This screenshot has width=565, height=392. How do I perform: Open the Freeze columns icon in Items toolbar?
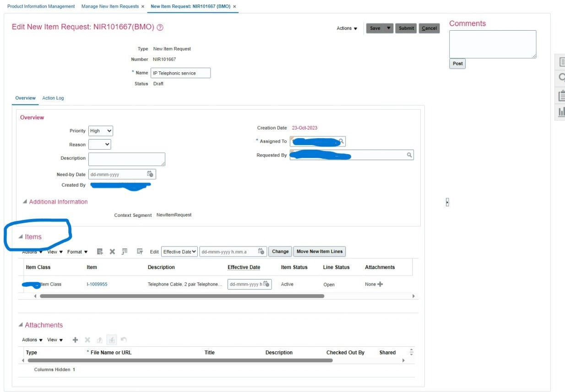click(139, 251)
